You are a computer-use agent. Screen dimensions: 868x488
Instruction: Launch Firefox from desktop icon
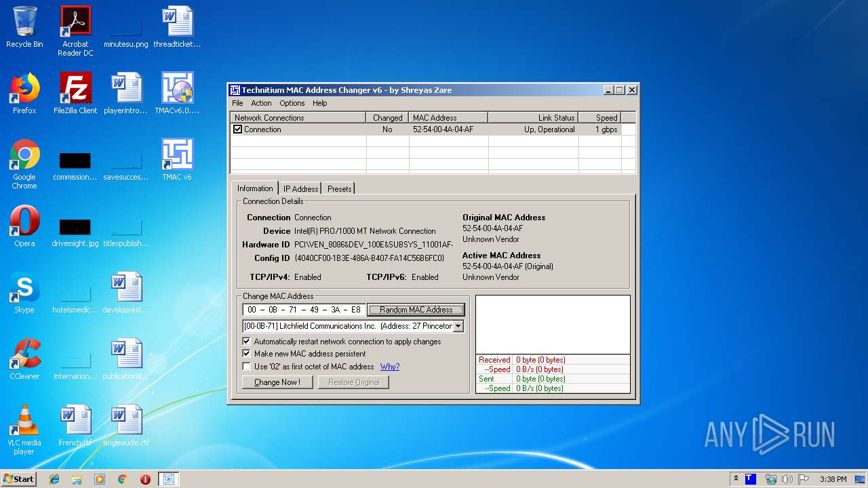point(24,94)
